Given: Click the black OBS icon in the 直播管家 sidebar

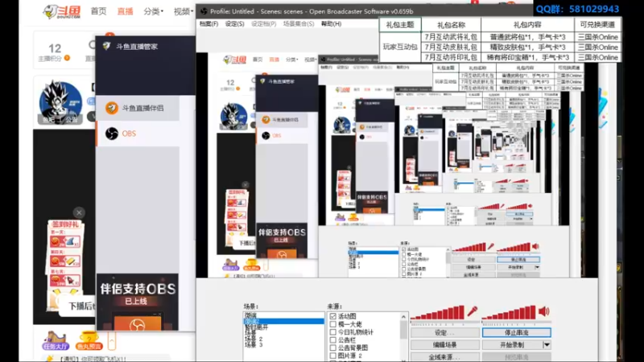Looking at the screenshot, I should click(x=112, y=134).
